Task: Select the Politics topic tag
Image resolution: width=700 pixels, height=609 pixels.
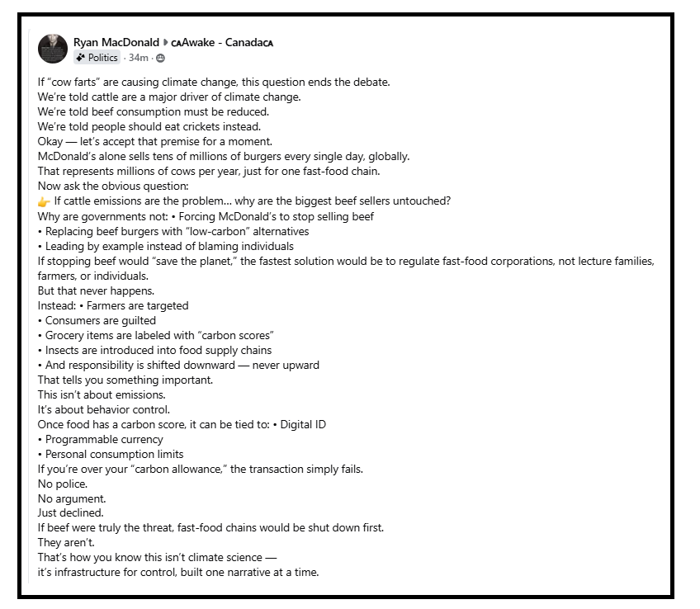Action: [x=97, y=58]
